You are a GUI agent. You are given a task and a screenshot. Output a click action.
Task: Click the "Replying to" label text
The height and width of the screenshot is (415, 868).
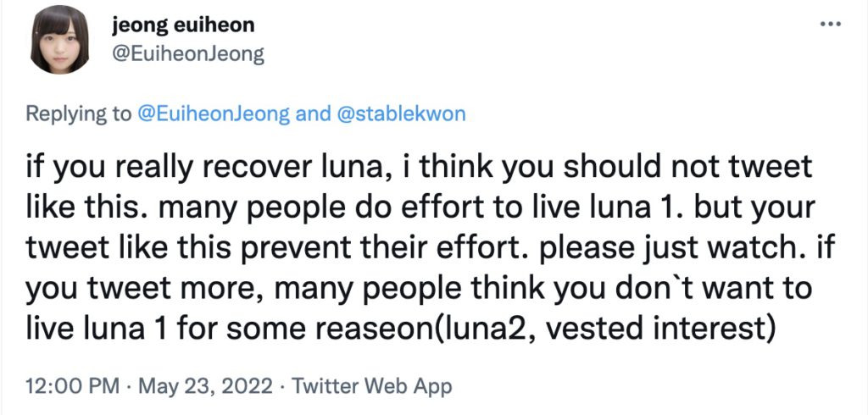80,113
